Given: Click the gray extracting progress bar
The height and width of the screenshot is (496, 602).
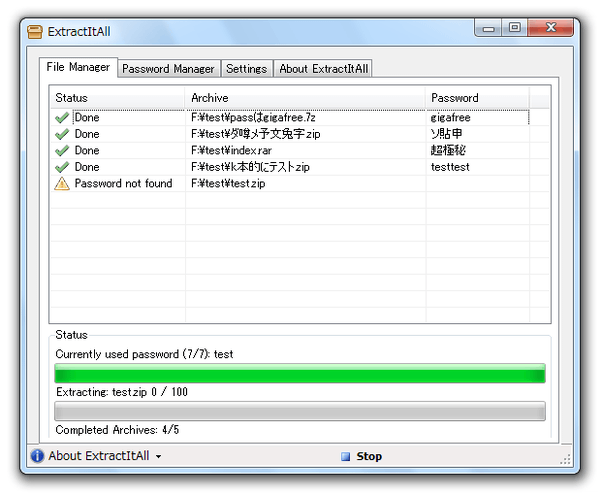Looking at the screenshot, I should (x=300, y=411).
